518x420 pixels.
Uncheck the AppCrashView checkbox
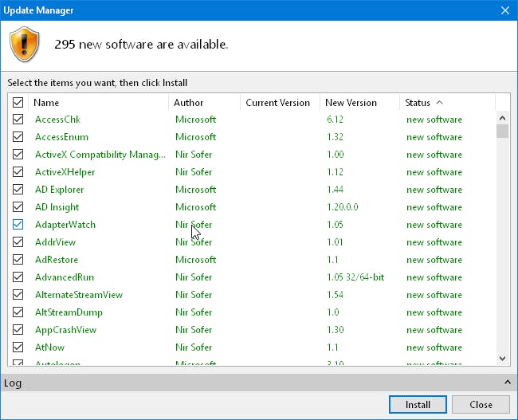pyautogui.click(x=18, y=329)
